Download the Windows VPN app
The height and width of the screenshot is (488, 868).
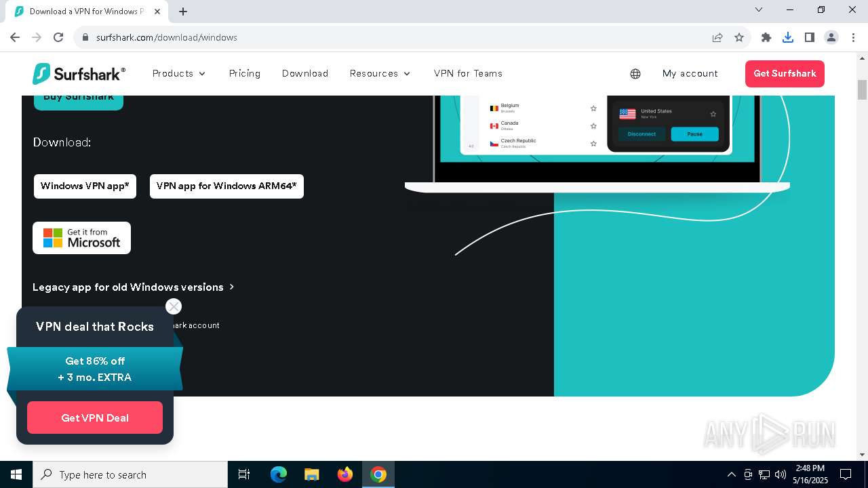[85, 186]
